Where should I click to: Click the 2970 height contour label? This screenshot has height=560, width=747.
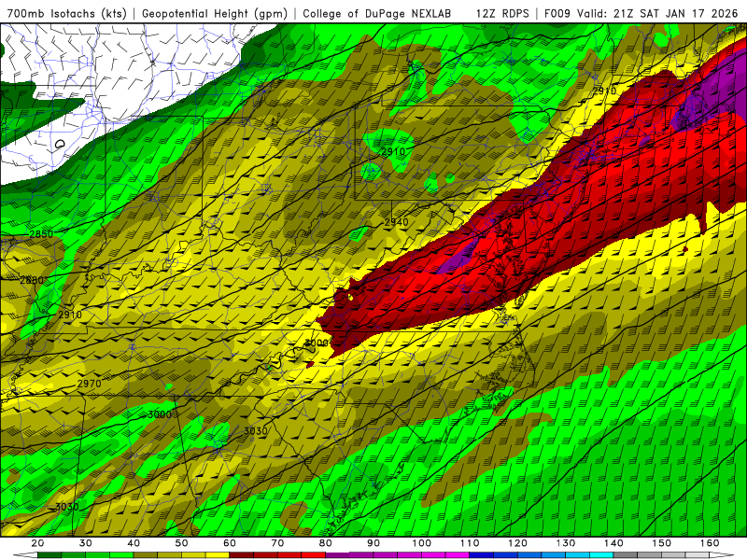(89, 384)
